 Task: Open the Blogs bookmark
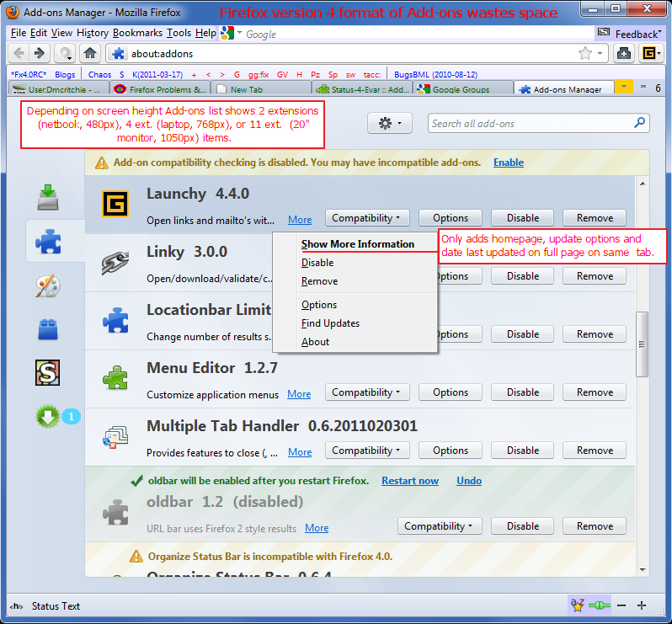(x=65, y=74)
